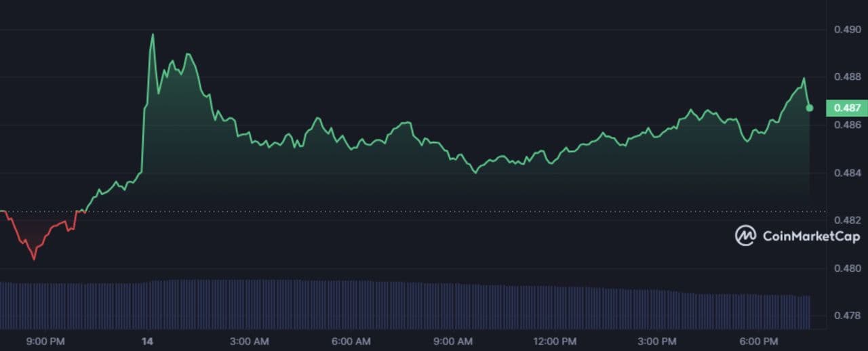The height and width of the screenshot is (351, 868).
Task: Select the bold 14 date label
Action: coord(148,341)
